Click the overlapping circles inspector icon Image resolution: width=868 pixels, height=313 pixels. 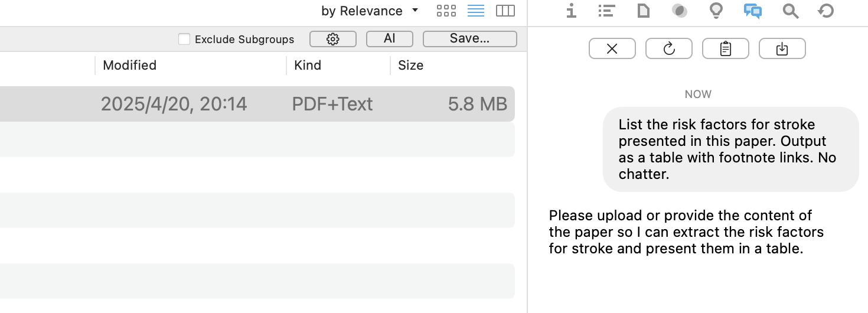(680, 11)
